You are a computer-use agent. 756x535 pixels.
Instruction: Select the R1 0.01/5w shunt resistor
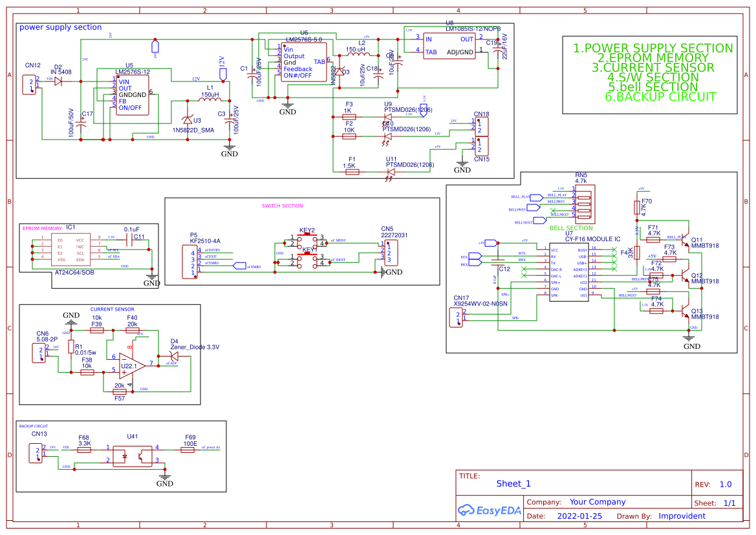tap(71, 348)
